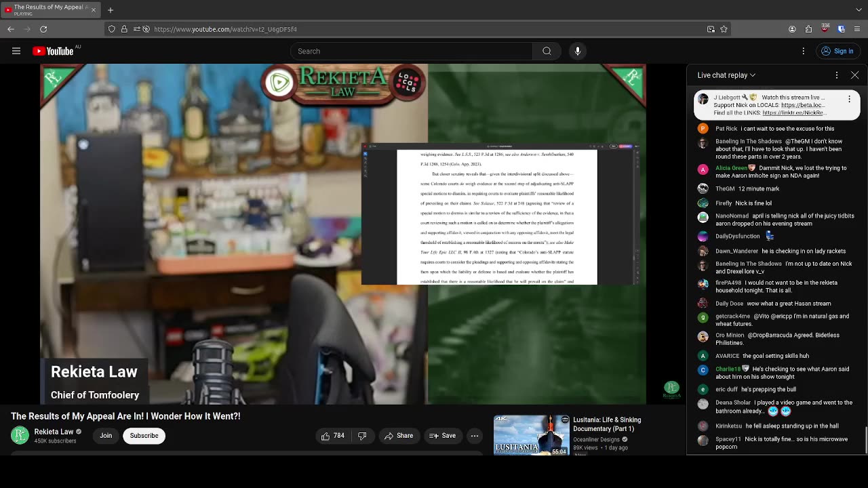Open the Rekieta Law channel name link
The width and height of the screenshot is (868, 488).
click(54, 432)
